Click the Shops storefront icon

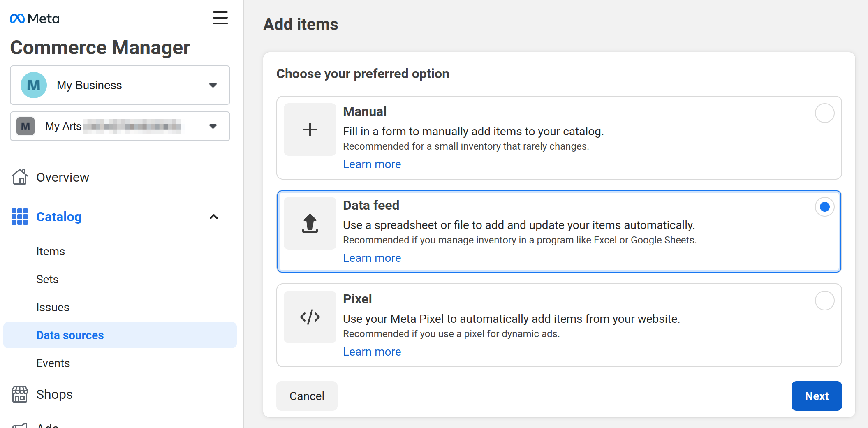19,394
